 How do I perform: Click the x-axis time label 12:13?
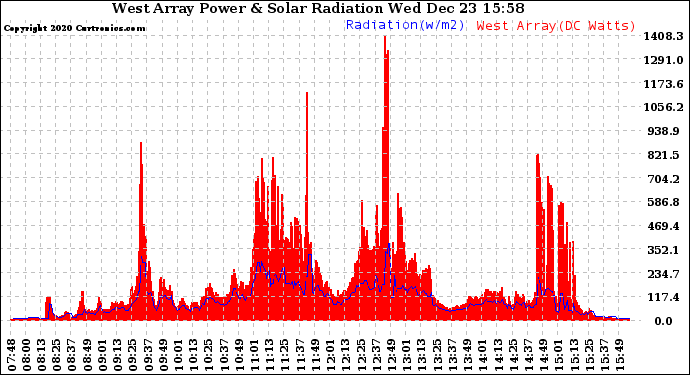point(346,355)
